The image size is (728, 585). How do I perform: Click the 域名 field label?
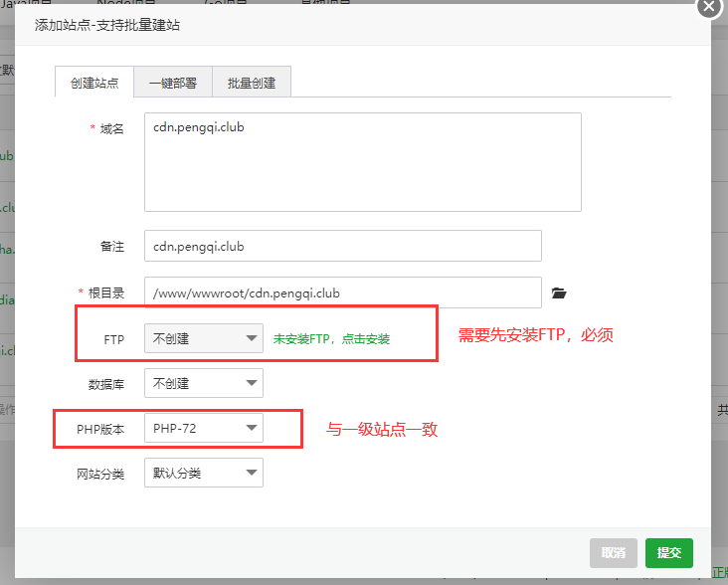point(112,128)
